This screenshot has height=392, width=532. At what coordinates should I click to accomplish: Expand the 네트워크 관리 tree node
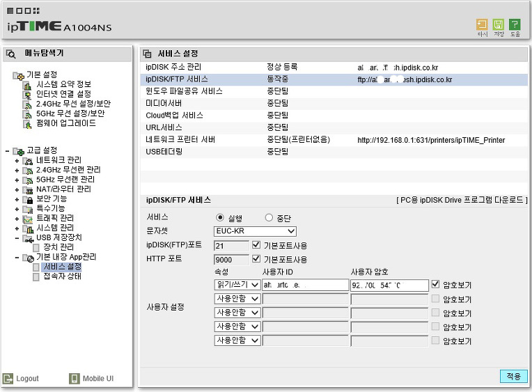point(17,161)
